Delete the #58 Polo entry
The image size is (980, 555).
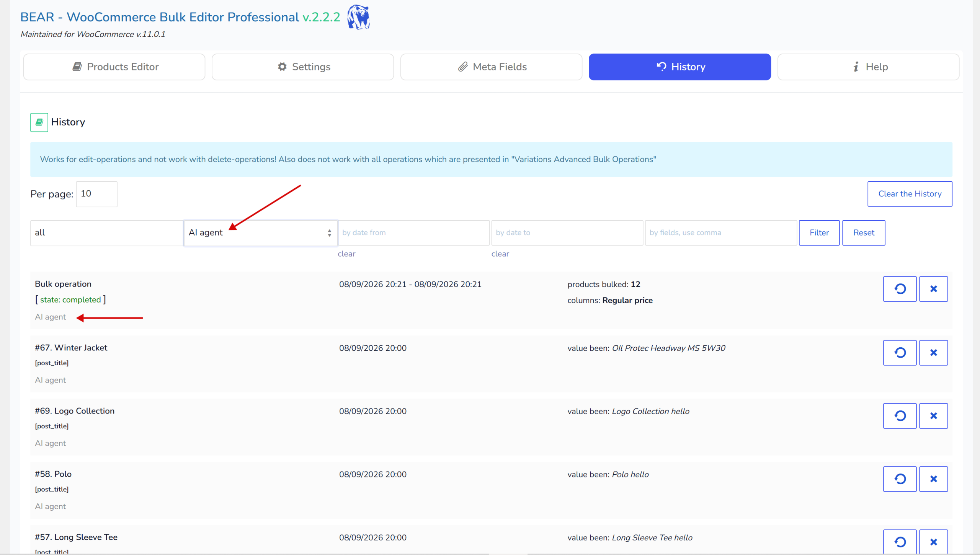coord(933,479)
